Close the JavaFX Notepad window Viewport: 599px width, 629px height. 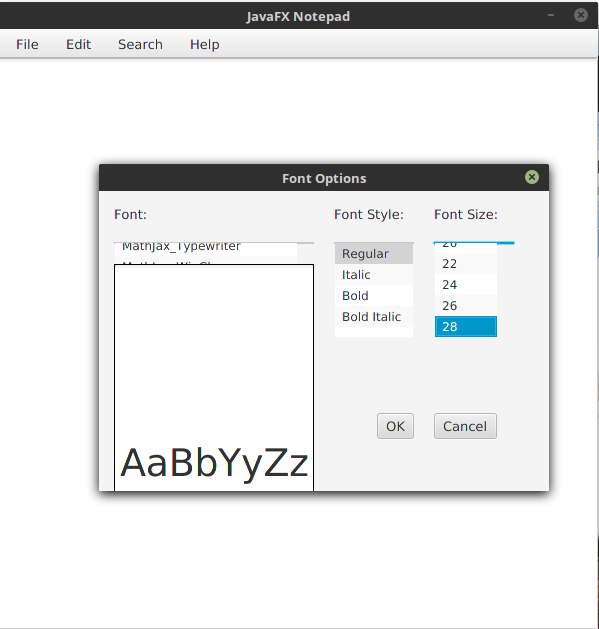[x=581, y=15]
